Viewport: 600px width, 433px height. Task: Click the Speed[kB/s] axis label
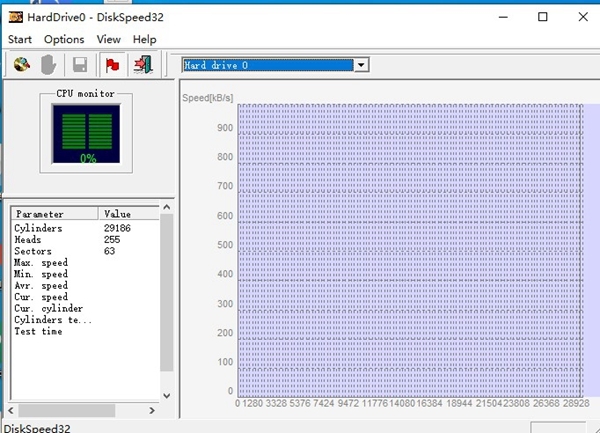point(207,98)
